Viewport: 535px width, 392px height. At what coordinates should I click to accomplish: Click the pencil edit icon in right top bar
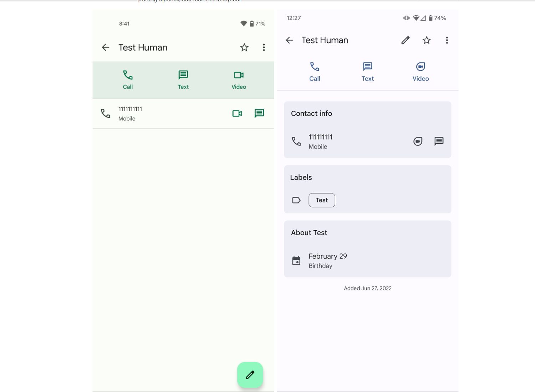(x=406, y=40)
